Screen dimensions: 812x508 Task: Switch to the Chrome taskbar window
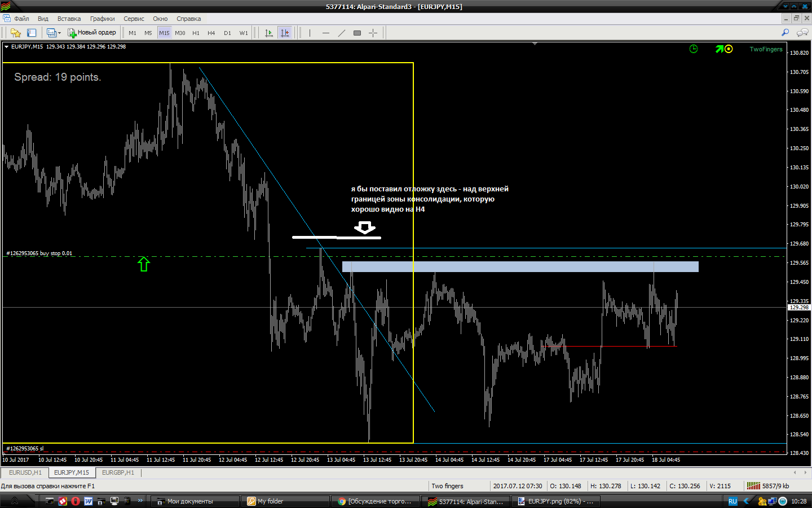[x=376, y=501]
